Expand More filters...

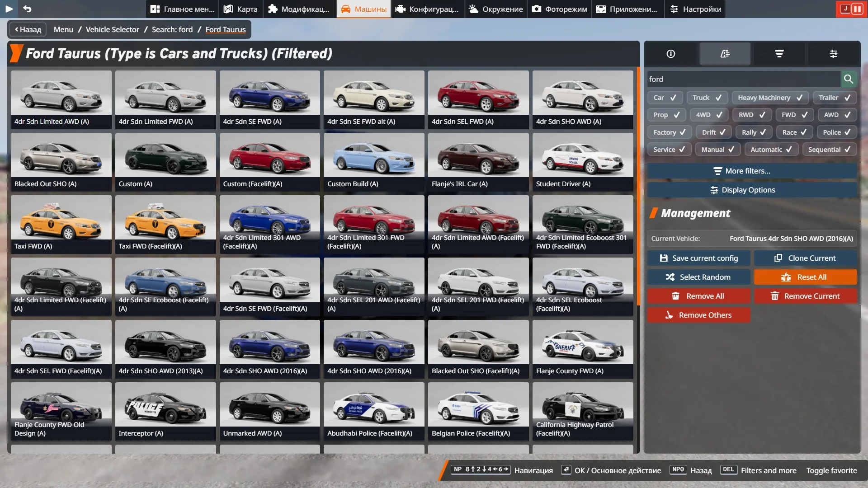(x=752, y=171)
